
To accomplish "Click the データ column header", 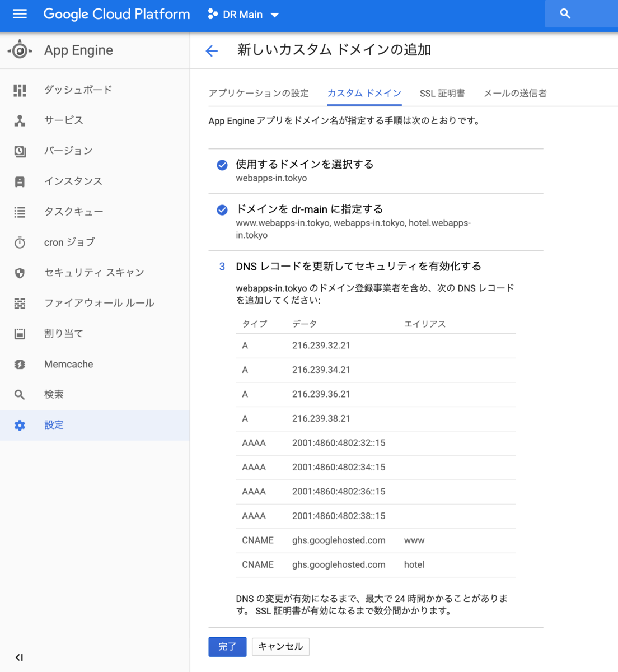I will [305, 324].
